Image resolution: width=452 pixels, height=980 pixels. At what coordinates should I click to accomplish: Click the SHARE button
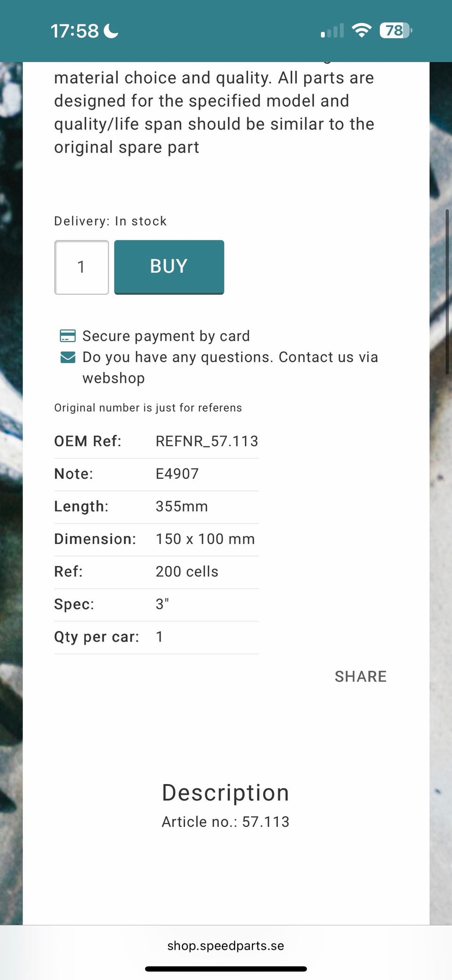point(360,676)
